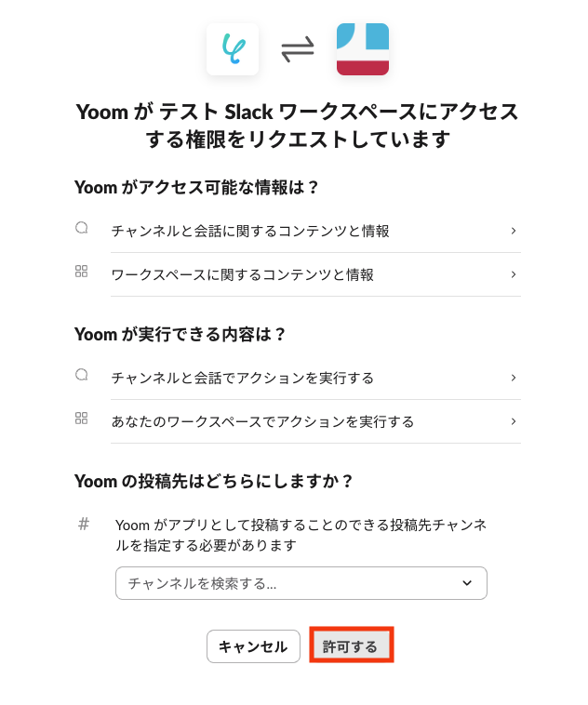Viewport: 588px width, 705px height.
Task: Expand chevron for チャンネルと会話に関するコンテンツと情報
Action: (x=514, y=231)
